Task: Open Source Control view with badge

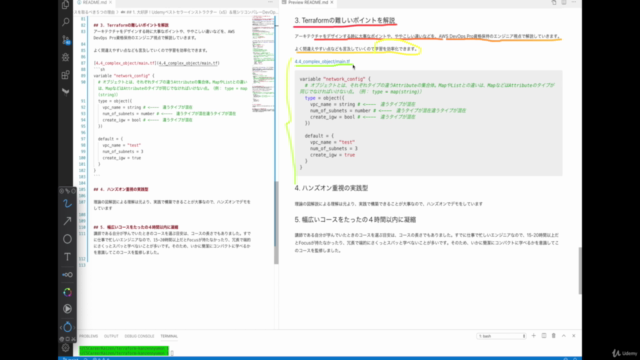Action: [66, 40]
